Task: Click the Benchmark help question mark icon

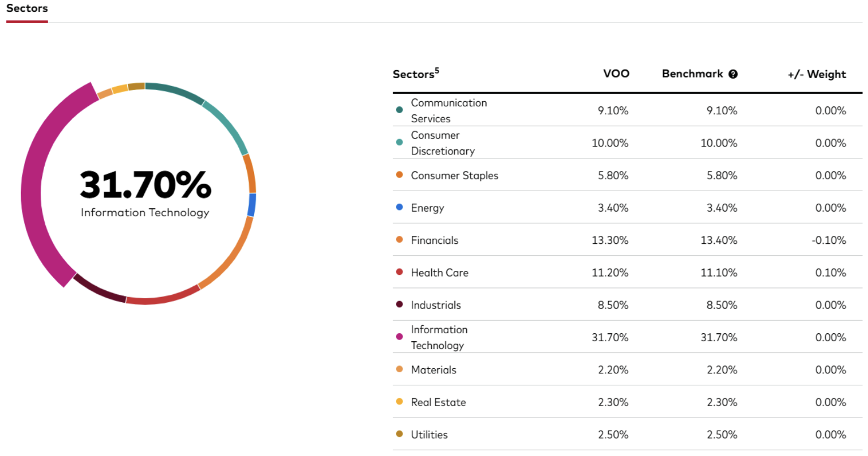Action: (733, 74)
